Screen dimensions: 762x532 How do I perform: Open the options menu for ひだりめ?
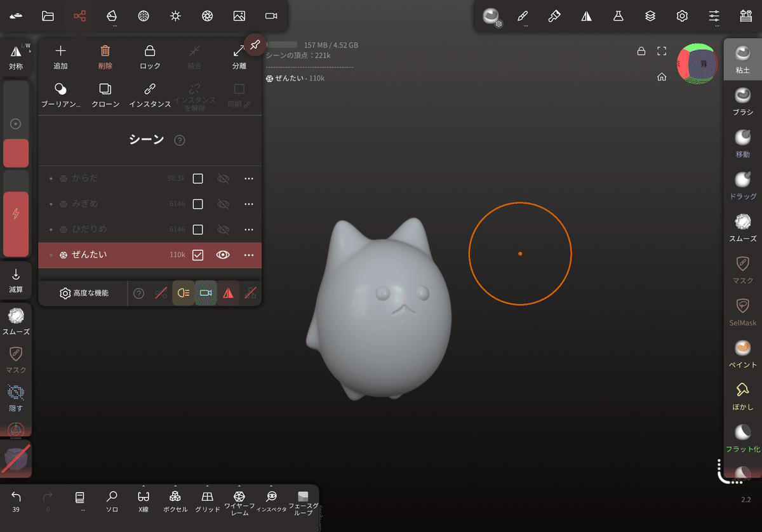pyautogui.click(x=248, y=229)
